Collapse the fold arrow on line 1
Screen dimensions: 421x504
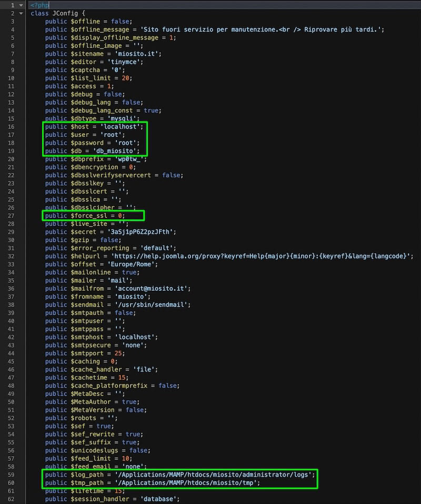click(21, 5)
